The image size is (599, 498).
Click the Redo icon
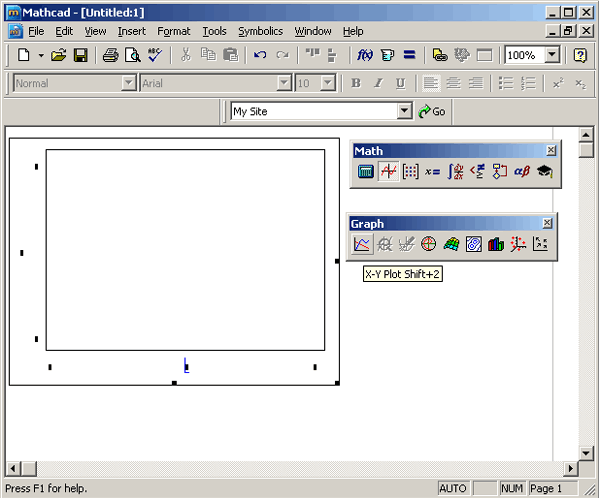(x=282, y=55)
